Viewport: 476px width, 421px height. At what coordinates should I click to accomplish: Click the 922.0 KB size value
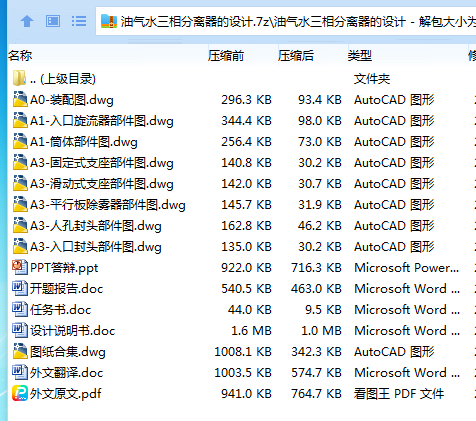pos(246,268)
